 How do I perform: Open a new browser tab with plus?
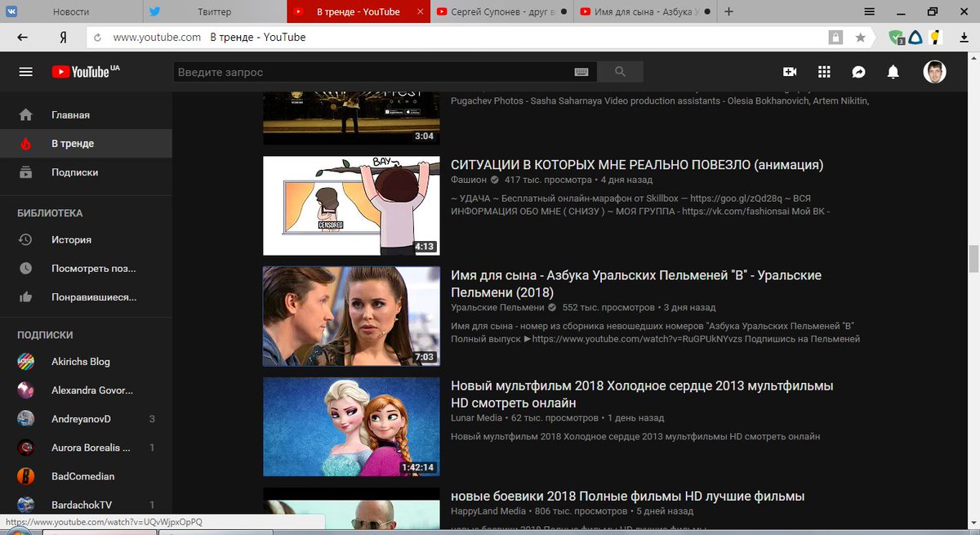(728, 11)
